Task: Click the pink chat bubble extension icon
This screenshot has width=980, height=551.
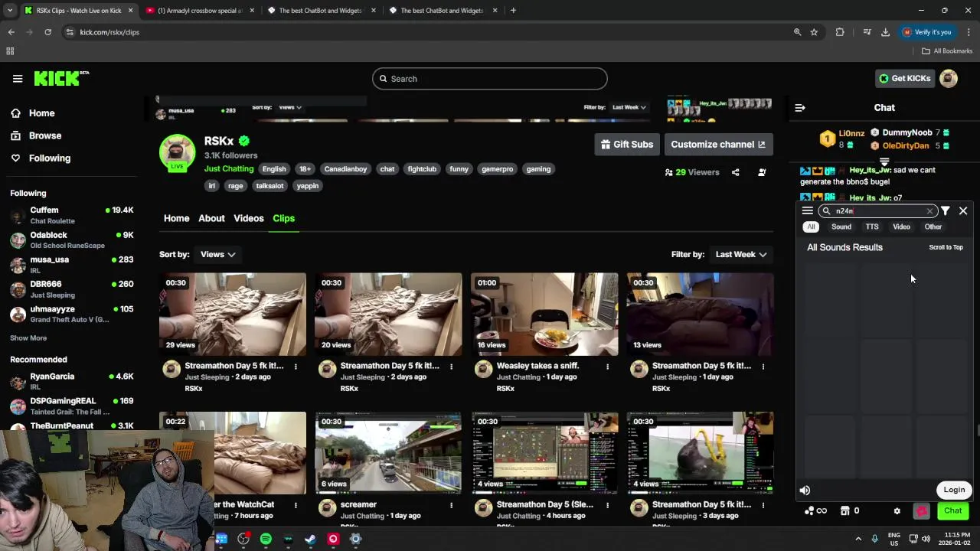Action: click(922, 510)
